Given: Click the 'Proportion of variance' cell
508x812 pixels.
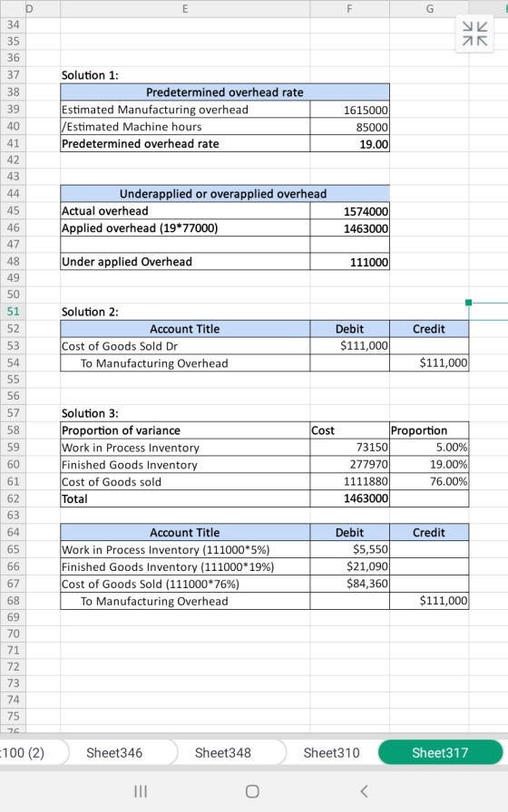Looking at the screenshot, I should click(x=185, y=430).
